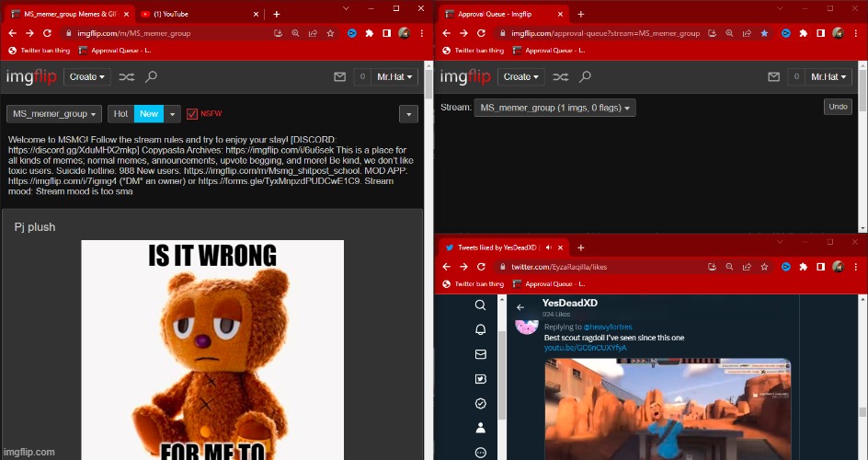868x460 pixels.
Task: Open Create dropdown in left imgflip window
Action: [87, 77]
